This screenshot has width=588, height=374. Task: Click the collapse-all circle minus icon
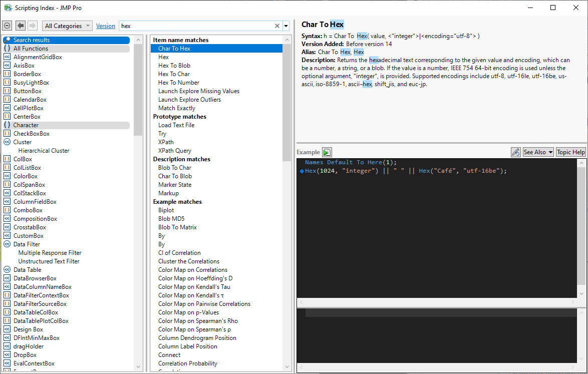[x=7, y=26]
